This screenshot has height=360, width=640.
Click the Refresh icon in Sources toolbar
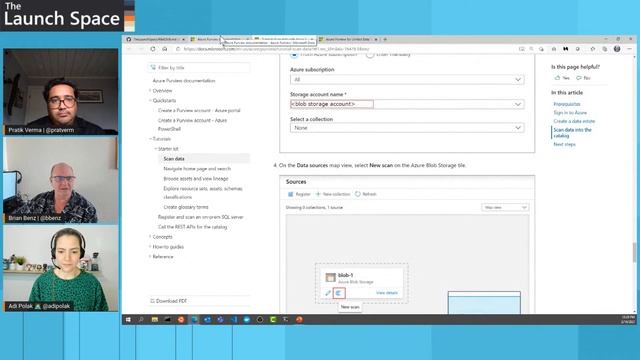pyautogui.click(x=358, y=194)
